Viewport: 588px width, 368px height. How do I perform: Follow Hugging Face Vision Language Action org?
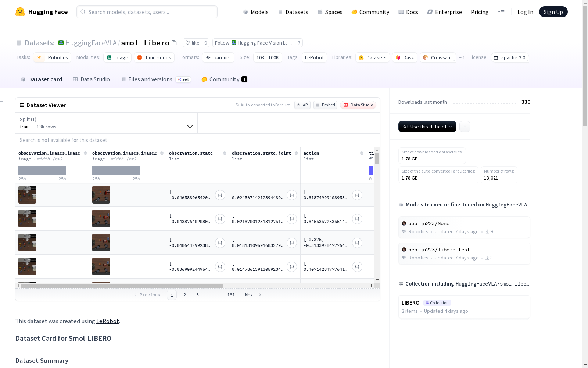[x=254, y=43]
